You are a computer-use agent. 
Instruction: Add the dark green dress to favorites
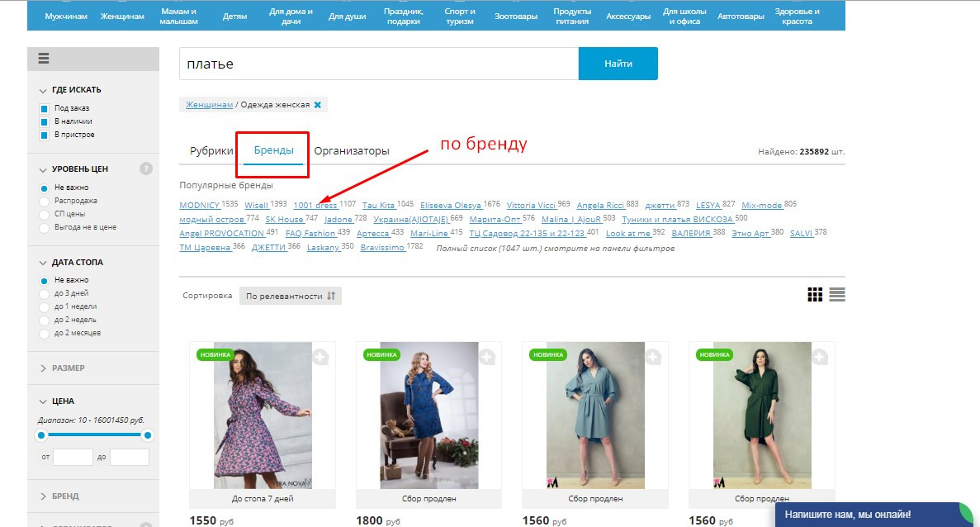coord(819,357)
